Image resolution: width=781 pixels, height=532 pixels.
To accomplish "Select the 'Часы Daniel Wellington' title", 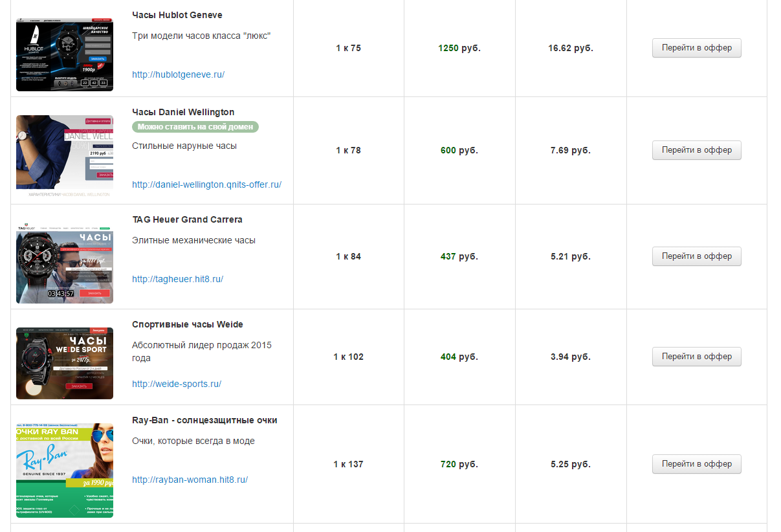I will click(x=183, y=112).
